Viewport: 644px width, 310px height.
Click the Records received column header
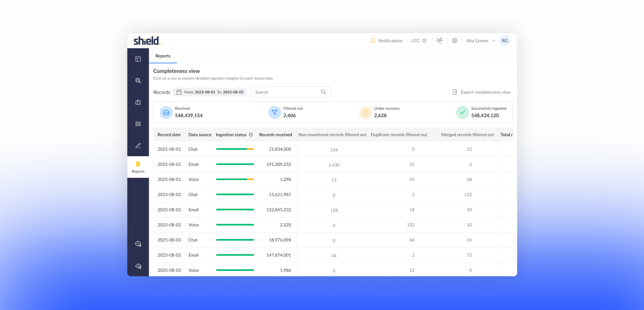(x=276, y=135)
